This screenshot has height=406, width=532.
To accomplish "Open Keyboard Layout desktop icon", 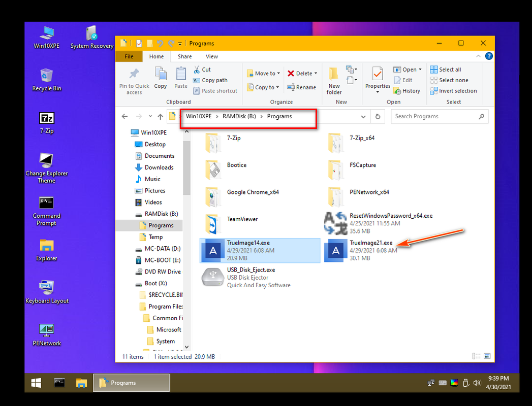I will [47, 292].
